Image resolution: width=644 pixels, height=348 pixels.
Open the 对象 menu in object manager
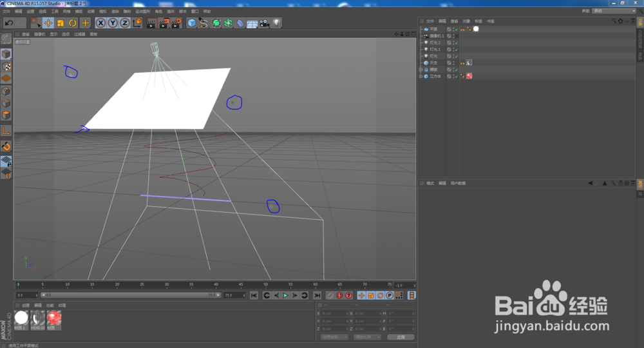[466, 21]
